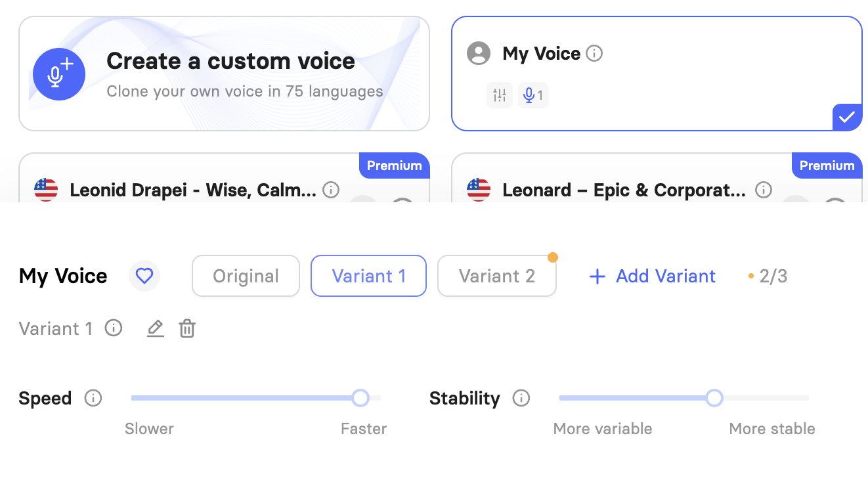Click the voice settings sliders icon

click(500, 95)
